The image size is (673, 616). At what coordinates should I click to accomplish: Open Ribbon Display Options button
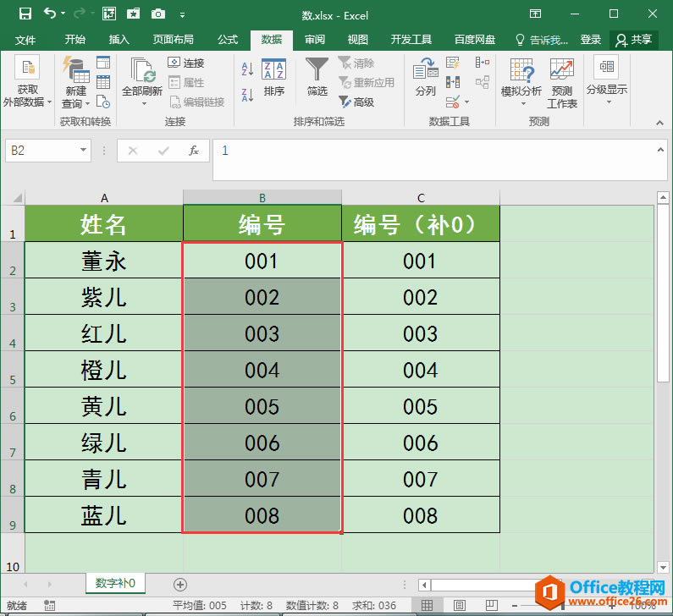pyautogui.click(x=535, y=14)
